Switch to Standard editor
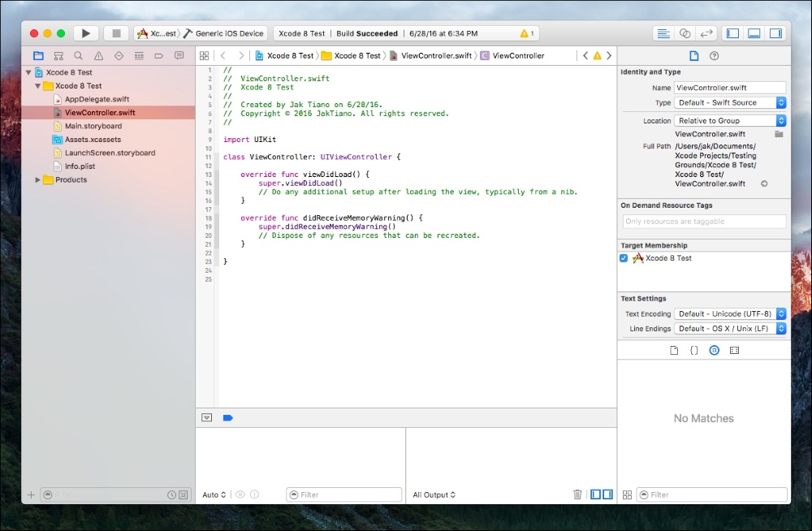The image size is (812, 531). click(663, 33)
